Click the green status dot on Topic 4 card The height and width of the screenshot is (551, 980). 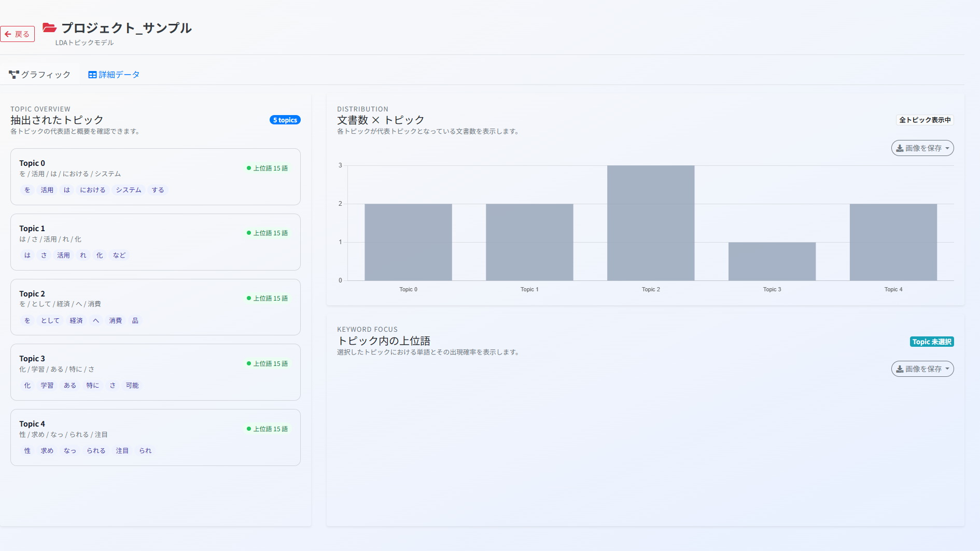point(248,429)
